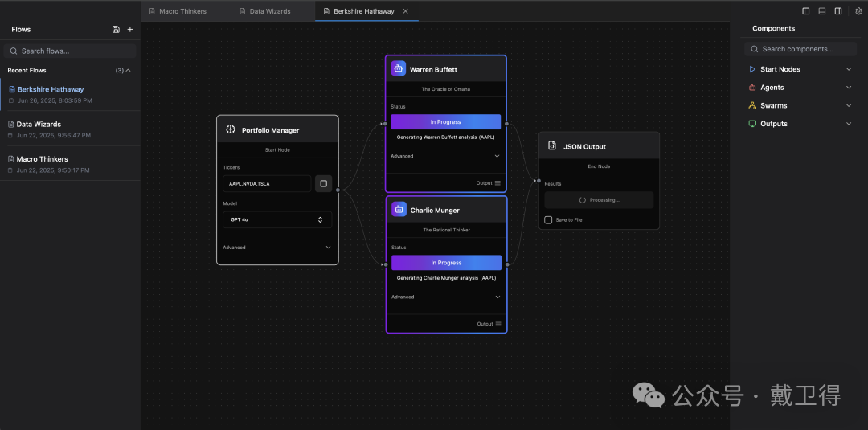868x430 pixels.
Task: Click "The Oracle of Omaha" subtitle
Action: [x=445, y=89]
